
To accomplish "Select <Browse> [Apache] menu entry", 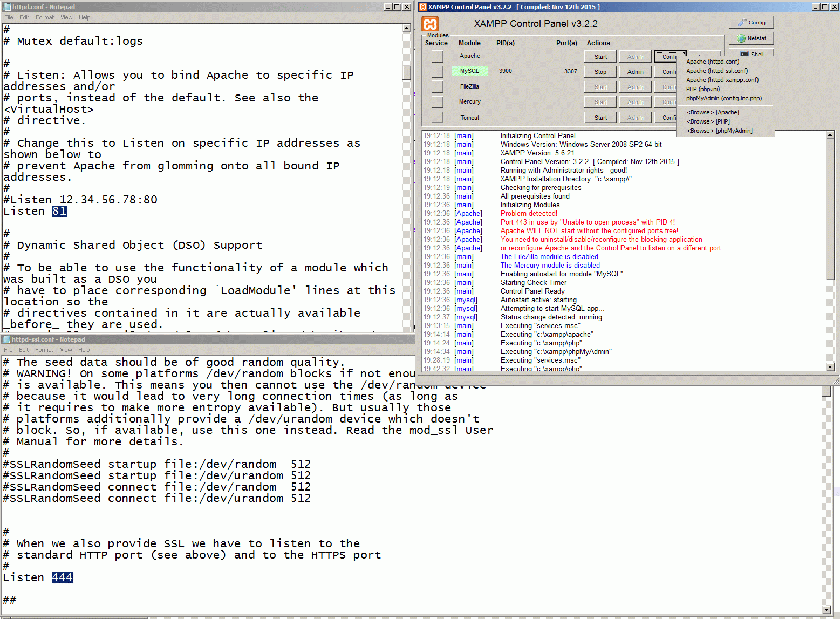I will coord(725,112).
